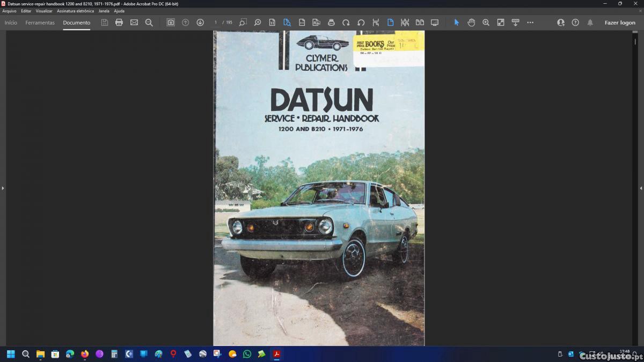Click the zoom in magnifier icon
The width and height of the screenshot is (644, 362).
coord(486,23)
